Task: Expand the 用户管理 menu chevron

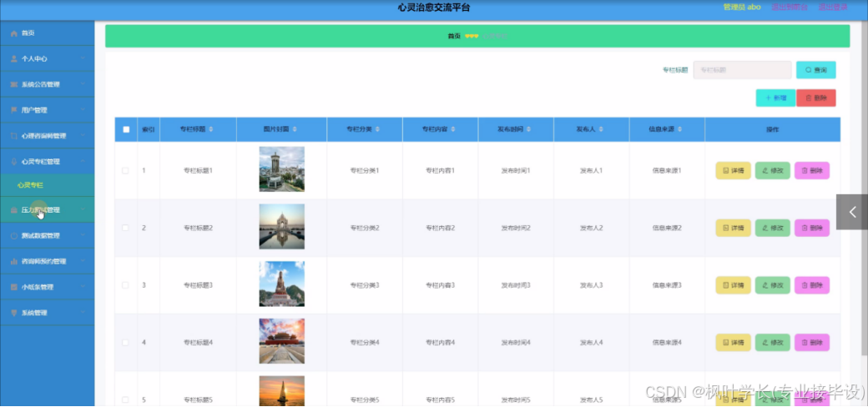Action: [83, 110]
